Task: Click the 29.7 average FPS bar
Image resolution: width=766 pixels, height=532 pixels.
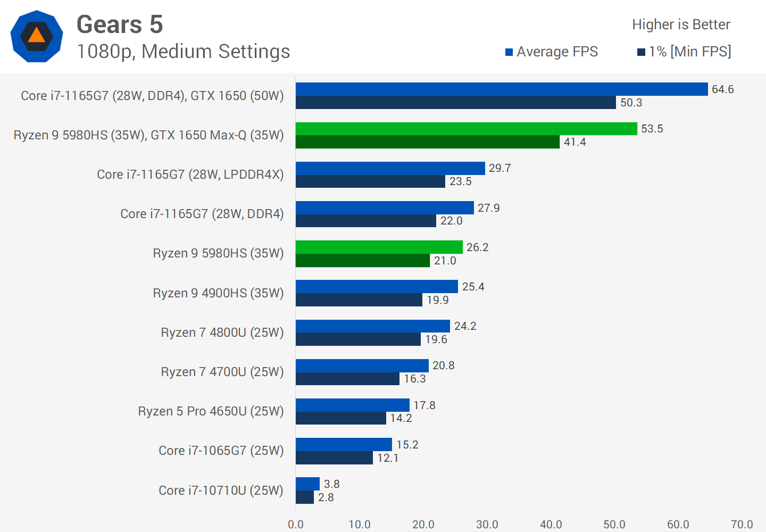Action: click(390, 168)
